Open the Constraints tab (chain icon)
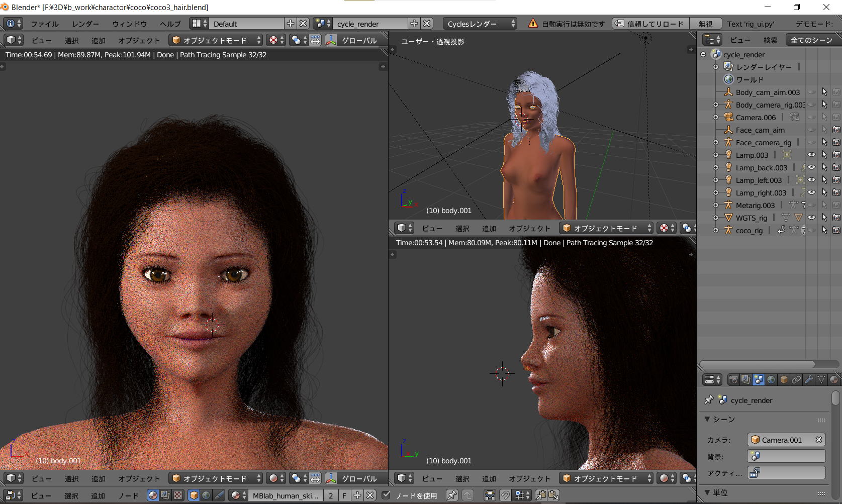The image size is (842, 504). [796, 380]
